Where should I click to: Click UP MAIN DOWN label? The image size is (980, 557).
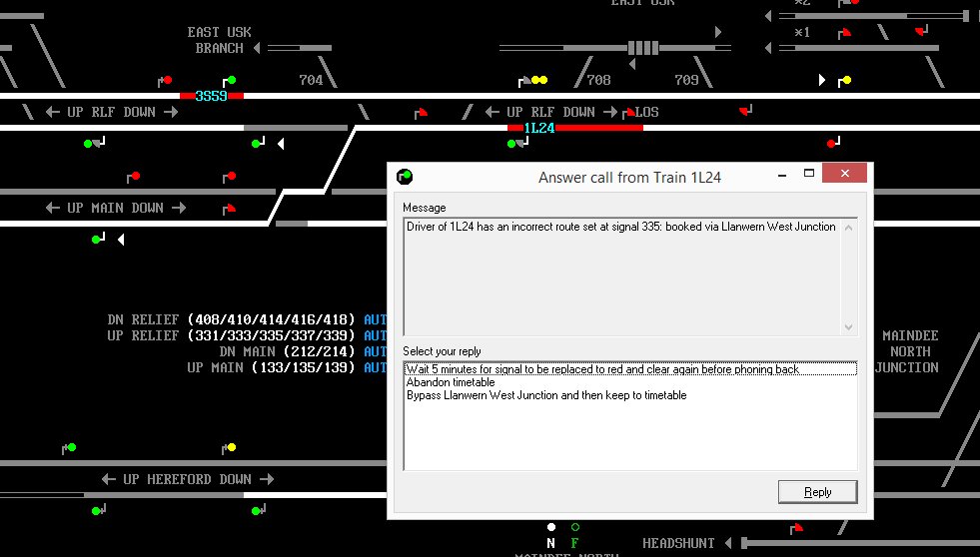[x=115, y=208]
